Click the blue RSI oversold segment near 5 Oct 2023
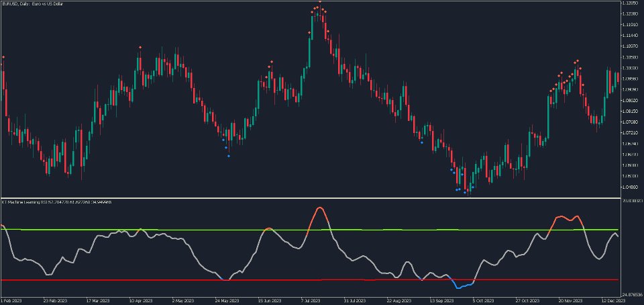The image size is (644, 305). (464, 284)
